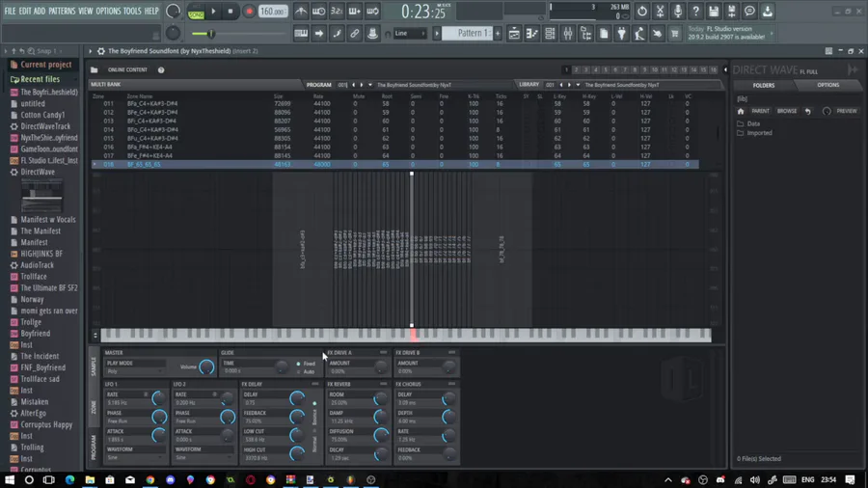Open the plugin picker plug icon

[x=622, y=34]
